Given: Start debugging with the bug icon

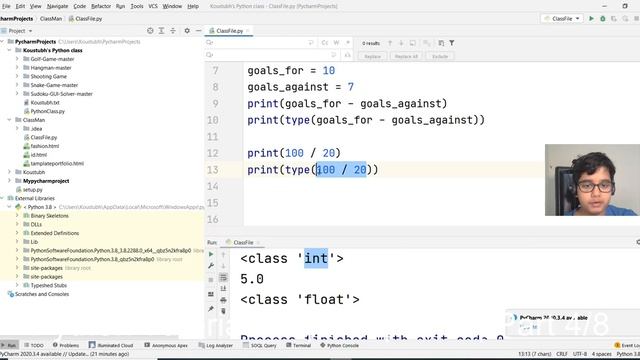Looking at the screenshot, I should (x=602, y=19).
